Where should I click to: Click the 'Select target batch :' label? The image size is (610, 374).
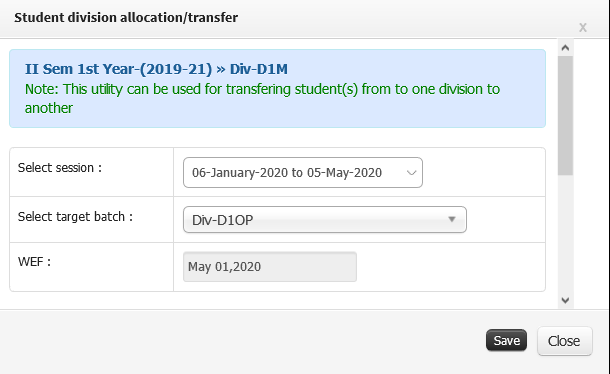75,216
